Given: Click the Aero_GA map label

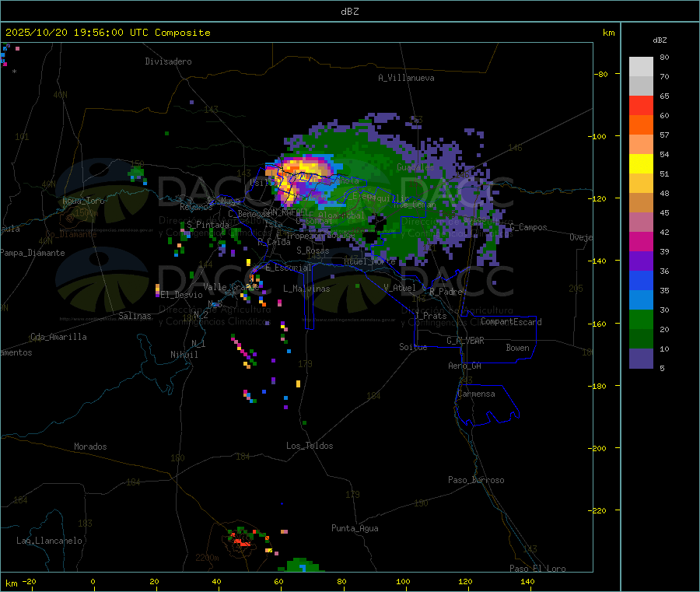Looking at the screenshot, I should pyautogui.click(x=465, y=366).
